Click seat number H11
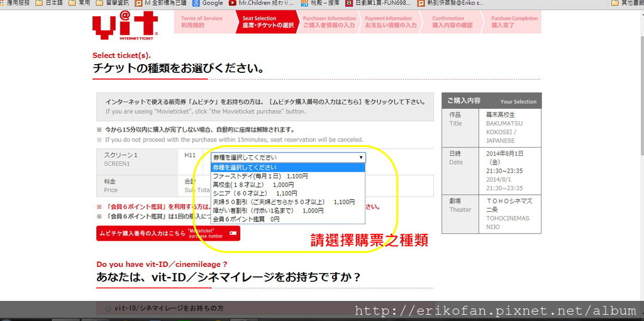The width and height of the screenshot is (644, 321). pos(190,155)
